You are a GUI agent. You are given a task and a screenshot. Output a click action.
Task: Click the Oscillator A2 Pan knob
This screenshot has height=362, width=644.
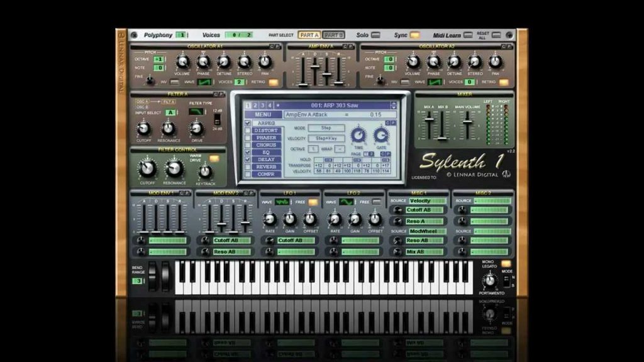pos(496,62)
